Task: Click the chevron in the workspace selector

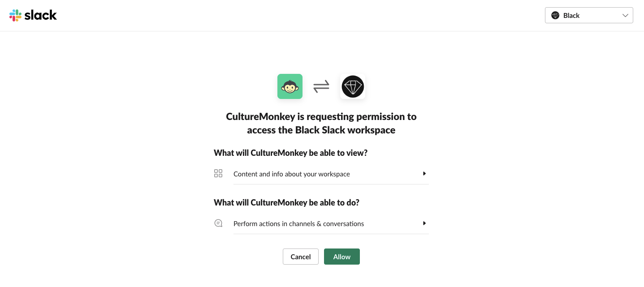Action: pos(626,16)
